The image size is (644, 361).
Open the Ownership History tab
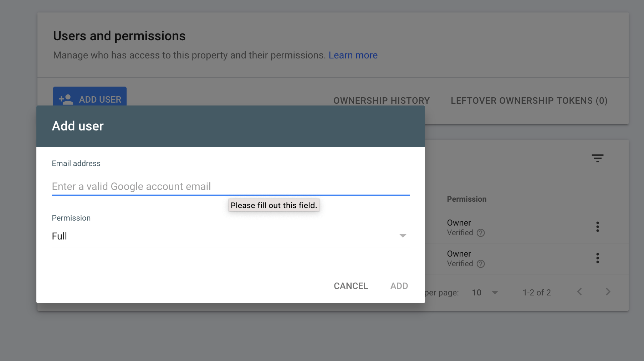[x=382, y=101]
